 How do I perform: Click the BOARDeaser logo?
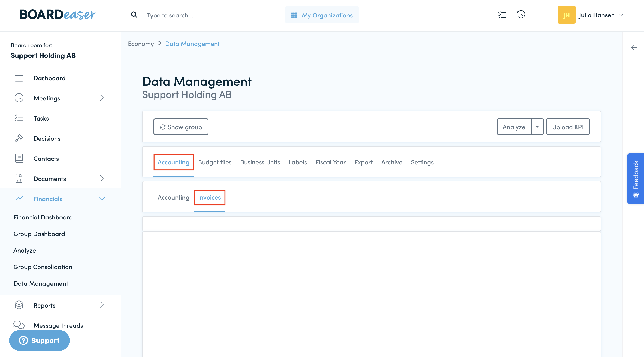click(x=58, y=15)
